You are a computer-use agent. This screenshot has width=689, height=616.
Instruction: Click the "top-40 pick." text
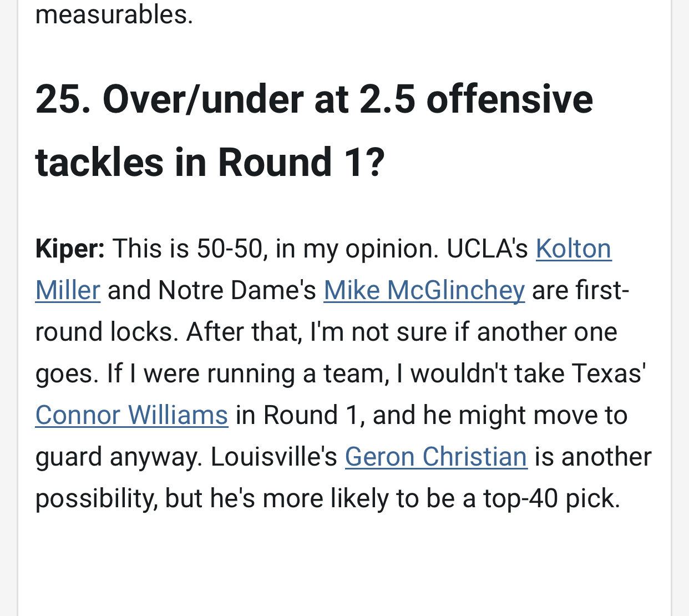click(551, 498)
